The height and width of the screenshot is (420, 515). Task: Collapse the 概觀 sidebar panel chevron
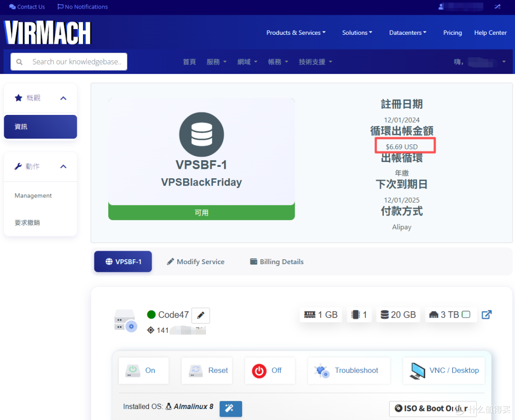coord(63,98)
